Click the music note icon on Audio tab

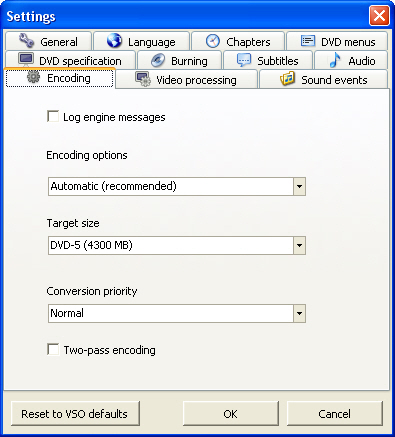(335, 60)
